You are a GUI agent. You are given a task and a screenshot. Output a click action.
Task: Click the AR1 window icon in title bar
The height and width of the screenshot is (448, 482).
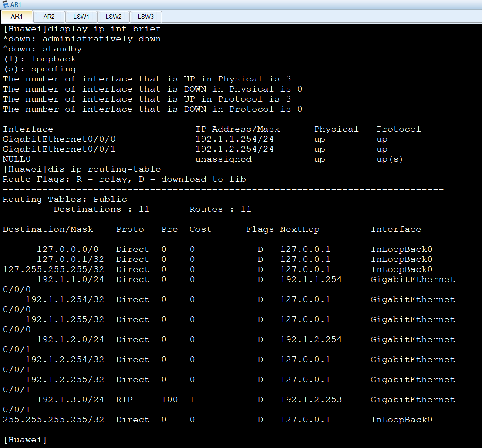tap(5, 5)
